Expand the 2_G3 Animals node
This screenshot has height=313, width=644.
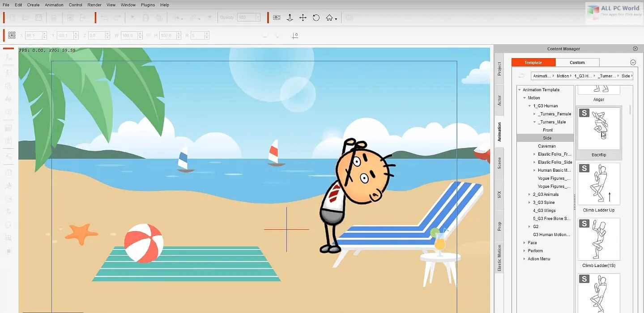coord(529,195)
